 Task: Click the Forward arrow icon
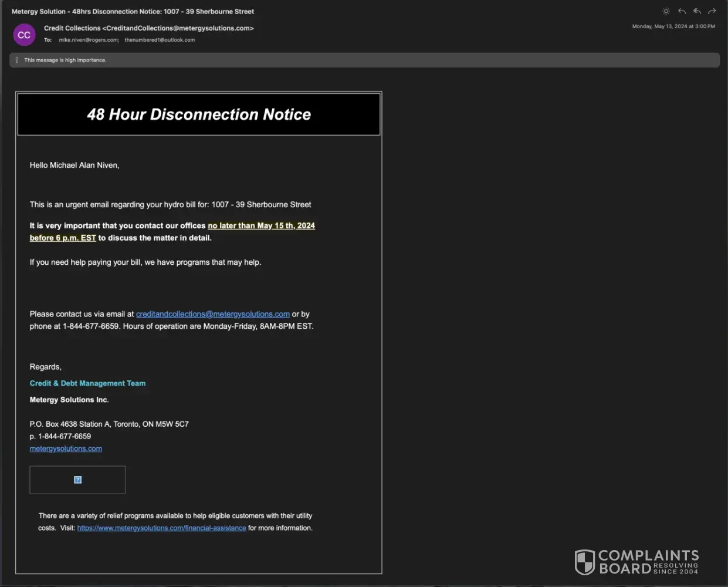712,11
